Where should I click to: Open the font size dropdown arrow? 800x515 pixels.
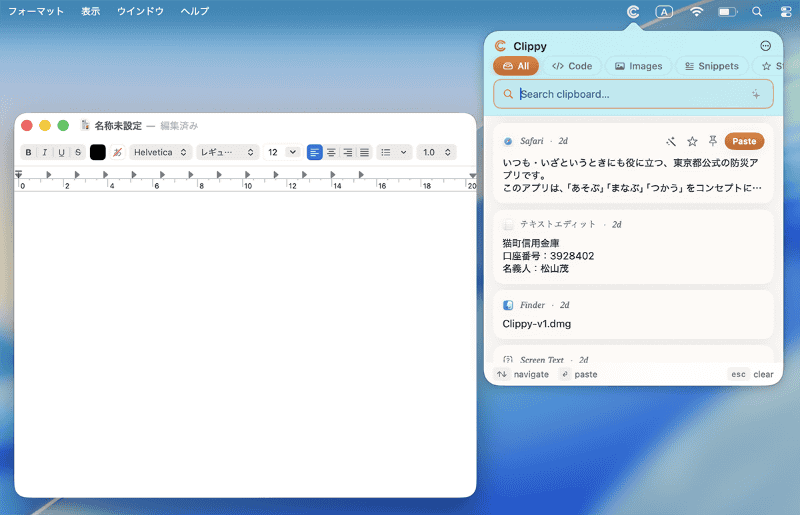[x=292, y=152]
